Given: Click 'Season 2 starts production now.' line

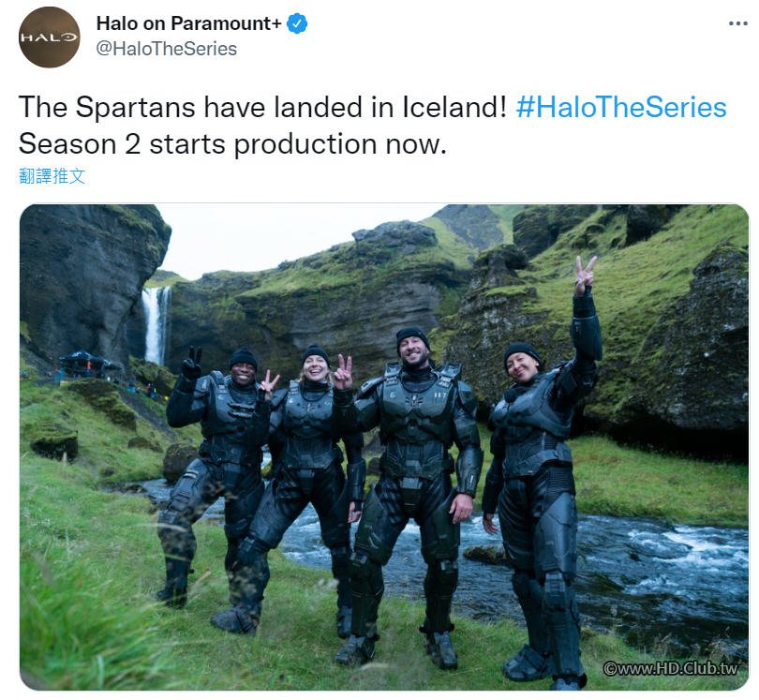Looking at the screenshot, I should [232, 144].
